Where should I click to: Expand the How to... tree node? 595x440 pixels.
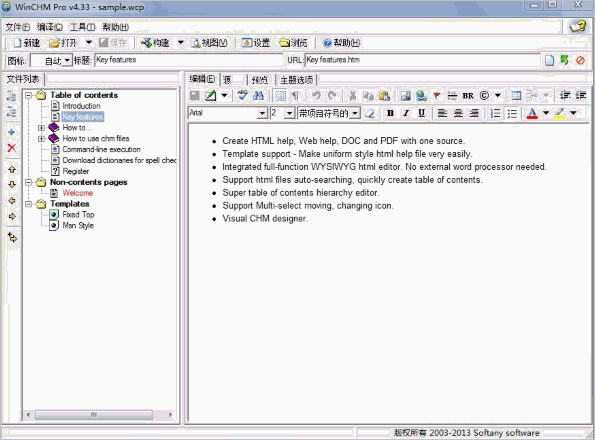click(x=41, y=128)
